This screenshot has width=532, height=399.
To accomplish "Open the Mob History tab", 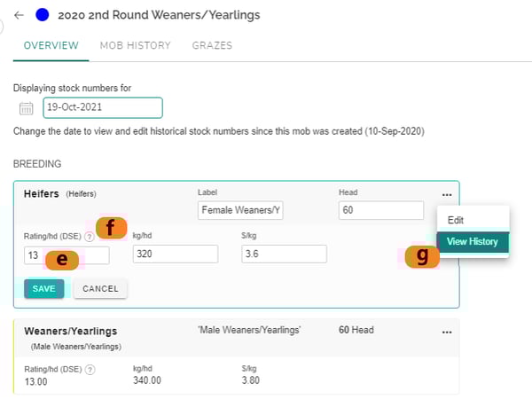I will tap(135, 45).
